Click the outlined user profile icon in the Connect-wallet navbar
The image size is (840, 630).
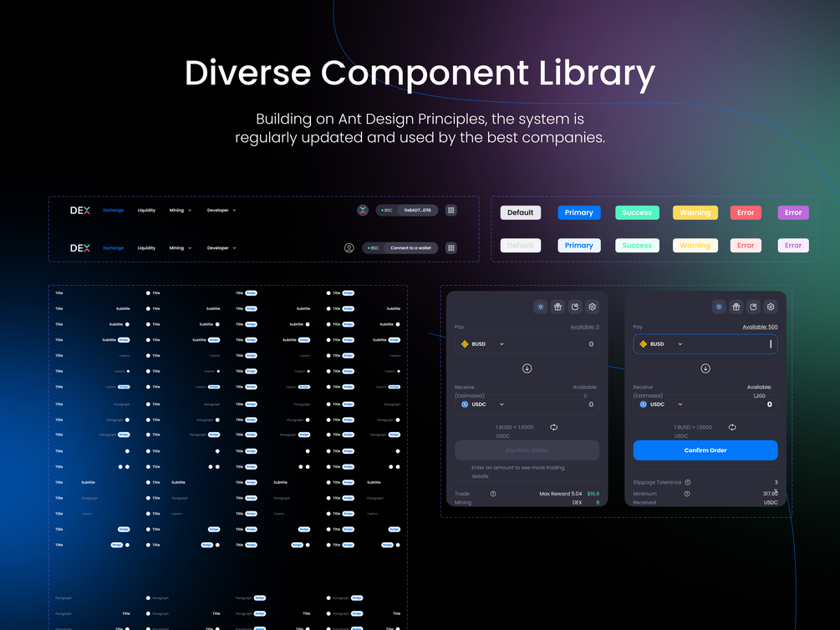[x=349, y=248]
